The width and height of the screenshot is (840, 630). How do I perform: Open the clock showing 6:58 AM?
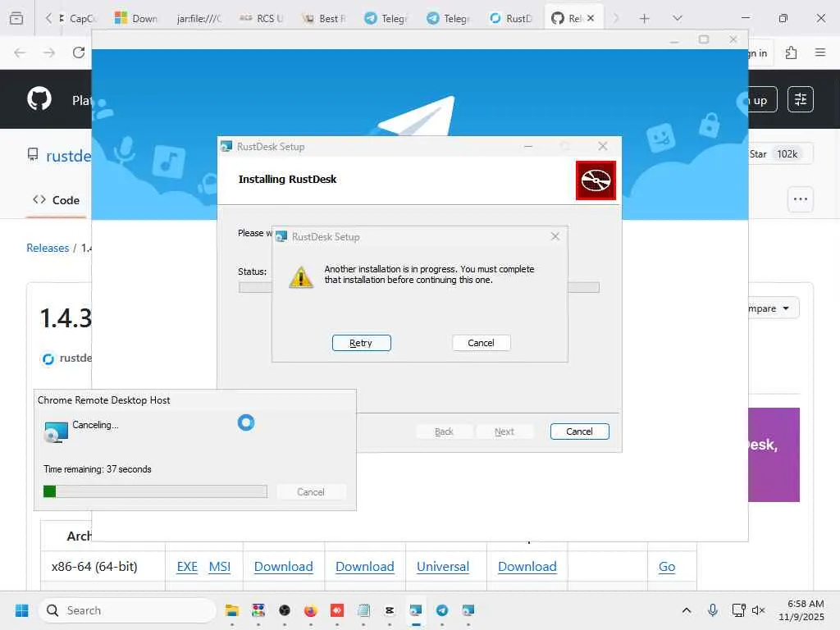pos(801,610)
